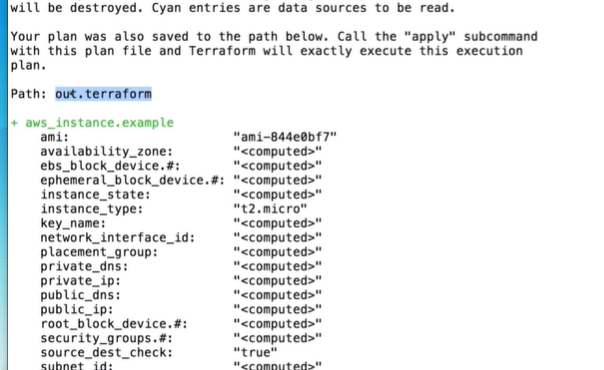Select the computed value of network_interface_id
The width and height of the screenshot is (604, 370).
277,238
